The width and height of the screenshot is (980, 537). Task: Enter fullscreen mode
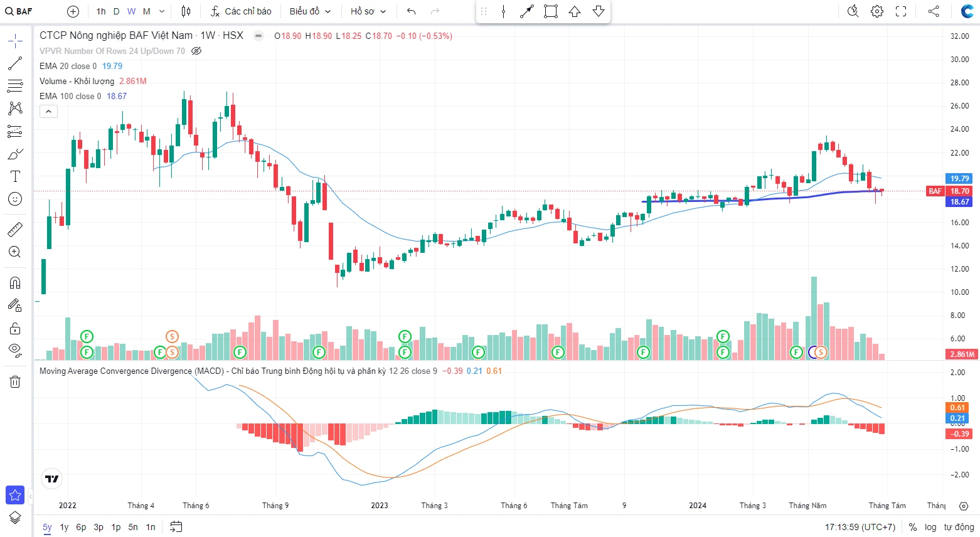pyautogui.click(x=901, y=11)
